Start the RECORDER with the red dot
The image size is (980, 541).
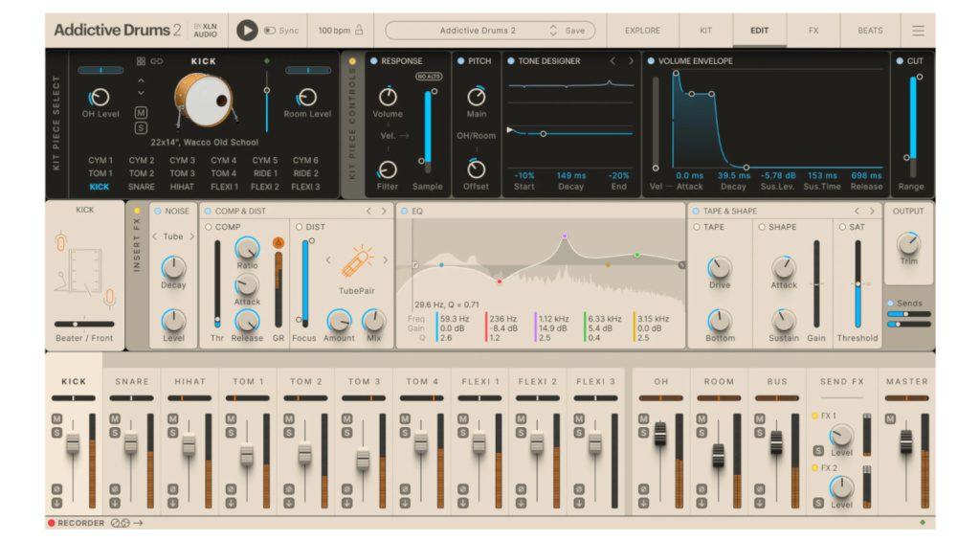coord(52,523)
